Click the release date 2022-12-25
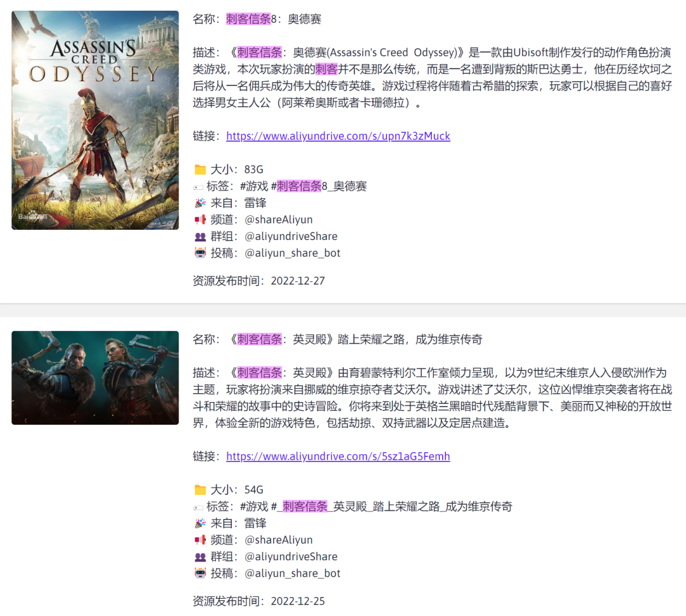 298,601
